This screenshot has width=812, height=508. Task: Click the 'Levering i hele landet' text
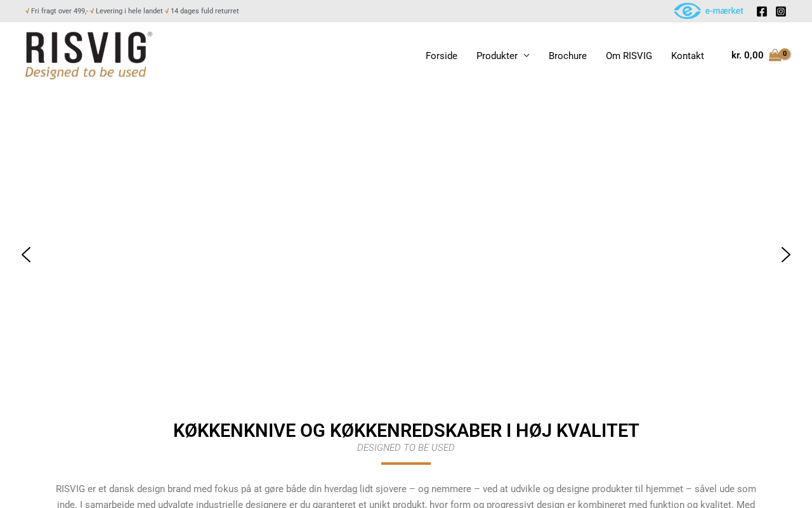(129, 11)
